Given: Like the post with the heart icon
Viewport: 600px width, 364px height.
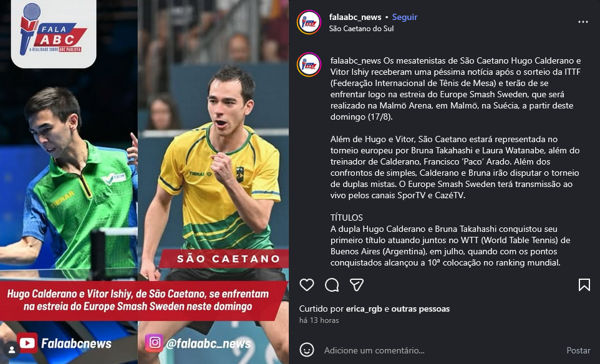Looking at the screenshot, I should pyautogui.click(x=306, y=285).
